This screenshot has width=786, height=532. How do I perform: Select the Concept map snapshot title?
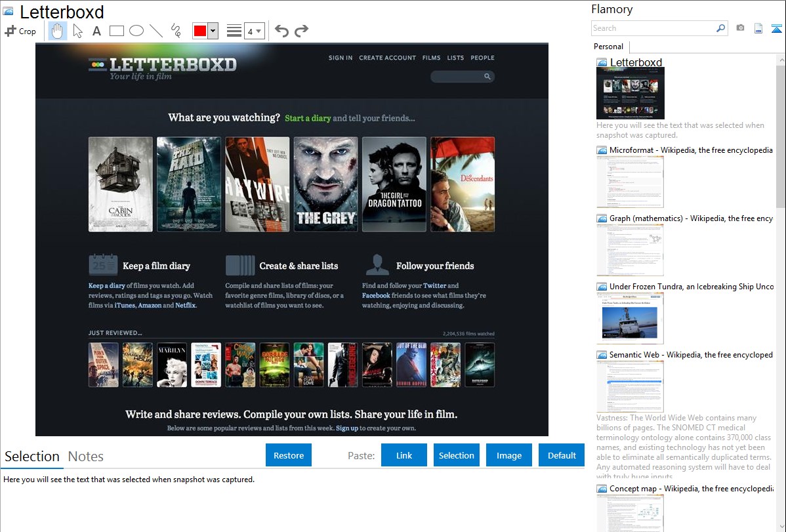point(692,489)
